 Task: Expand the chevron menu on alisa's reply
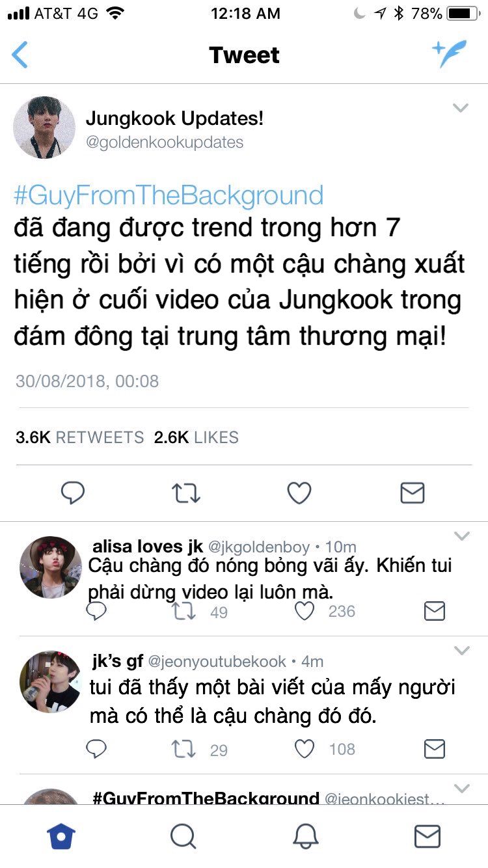(461, 536)
